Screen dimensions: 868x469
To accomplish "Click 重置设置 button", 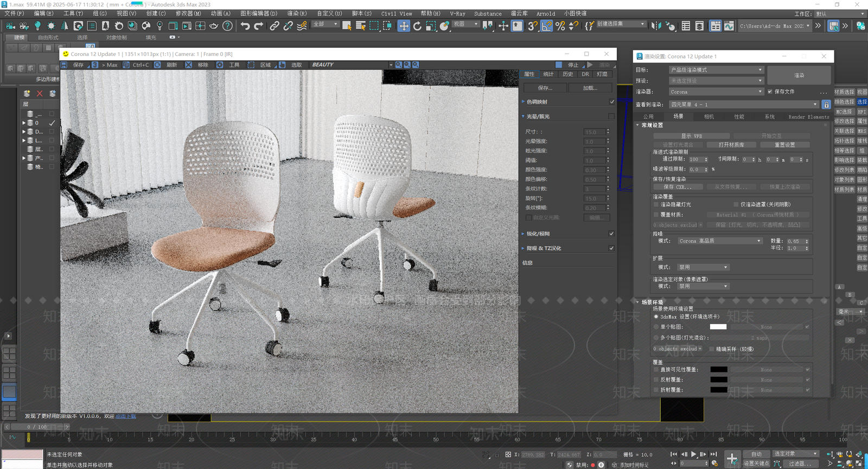I will point(784,145).
